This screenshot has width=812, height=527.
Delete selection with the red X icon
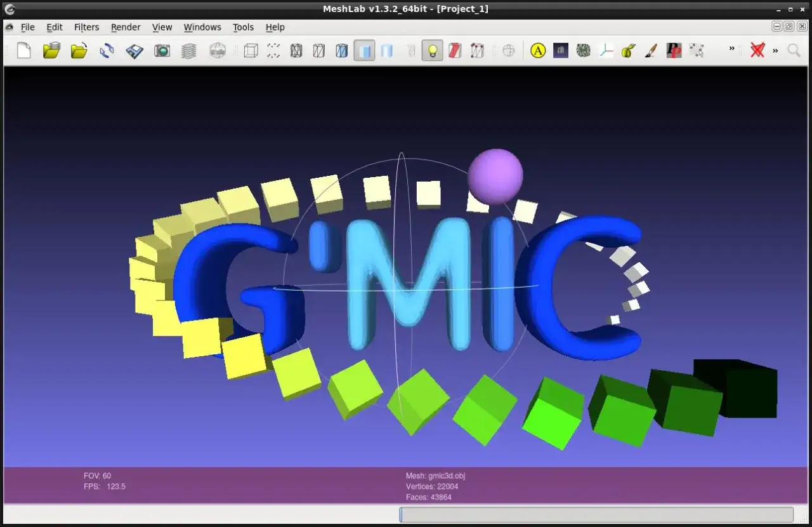[x=757, y=50]
